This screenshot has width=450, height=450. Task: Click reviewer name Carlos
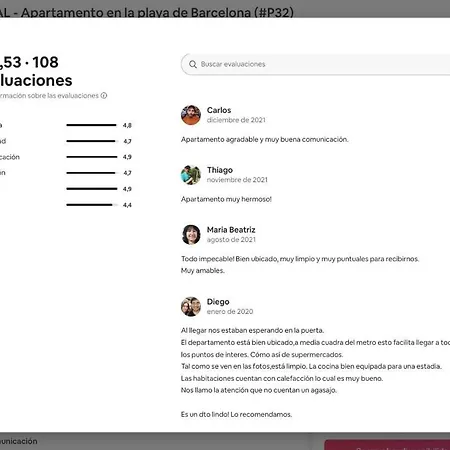coord(219,110)
